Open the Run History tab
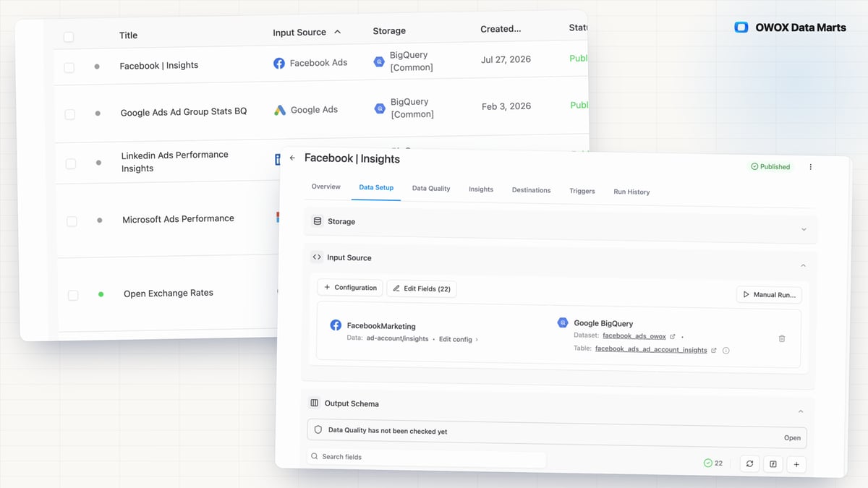This screenshot has width=868, height=488. tap(631, 192)
